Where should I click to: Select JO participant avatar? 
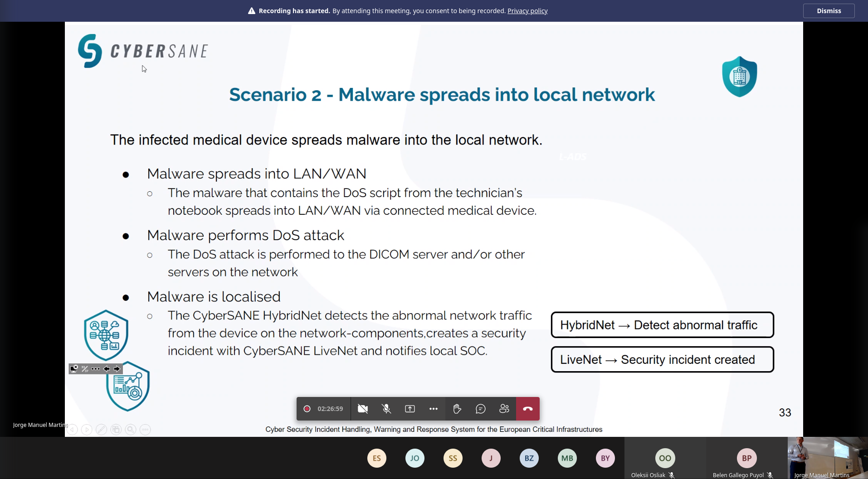tap(415, 458)
